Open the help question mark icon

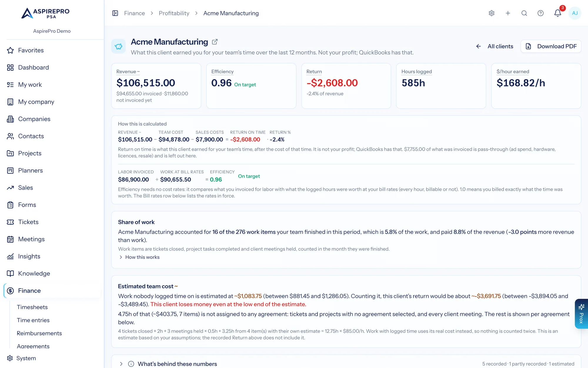tap(540, 13)
